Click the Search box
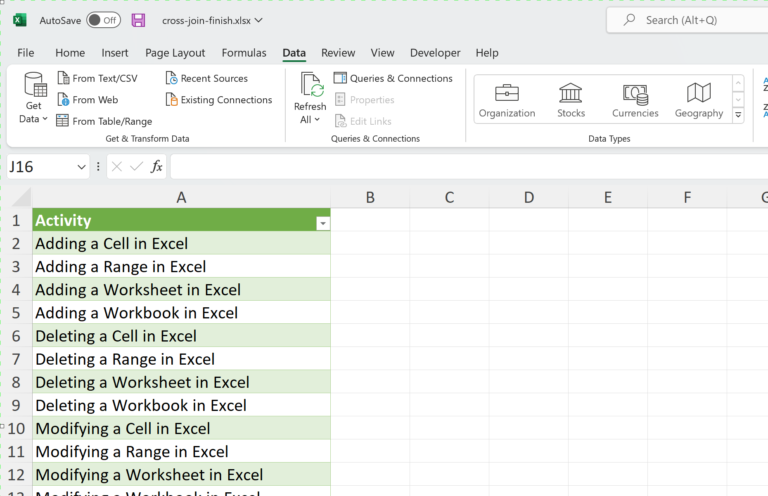The width and height of the screenshot is (768, 496). (x=690, y=20)
